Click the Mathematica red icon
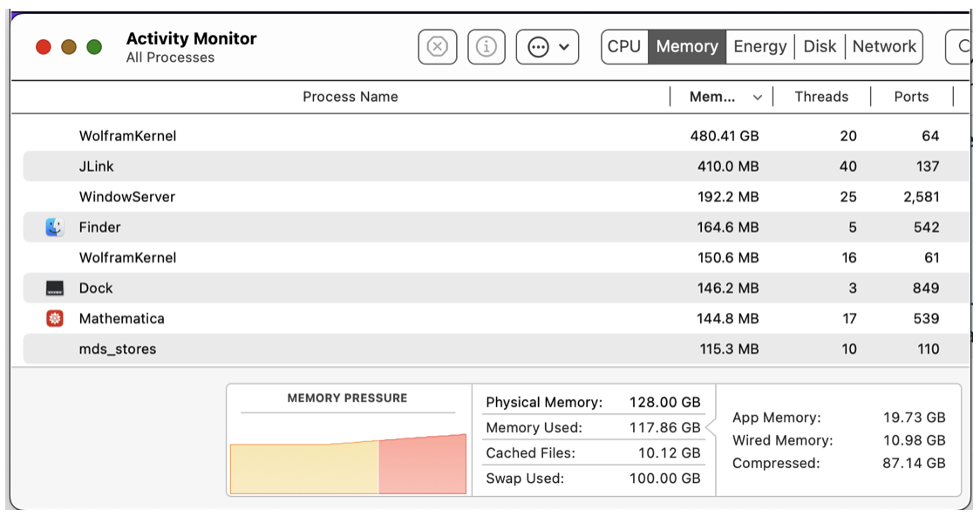Image resolution: width=980 pixels, height=523 pixels. 54,319
